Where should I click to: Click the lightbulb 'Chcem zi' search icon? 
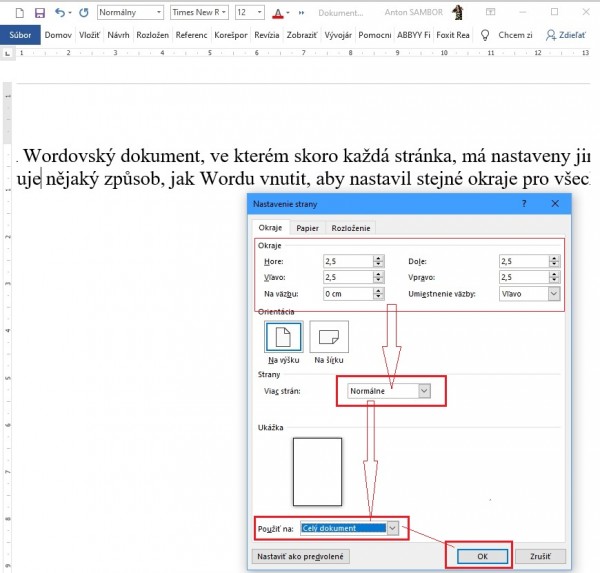[x=485, y=35]
